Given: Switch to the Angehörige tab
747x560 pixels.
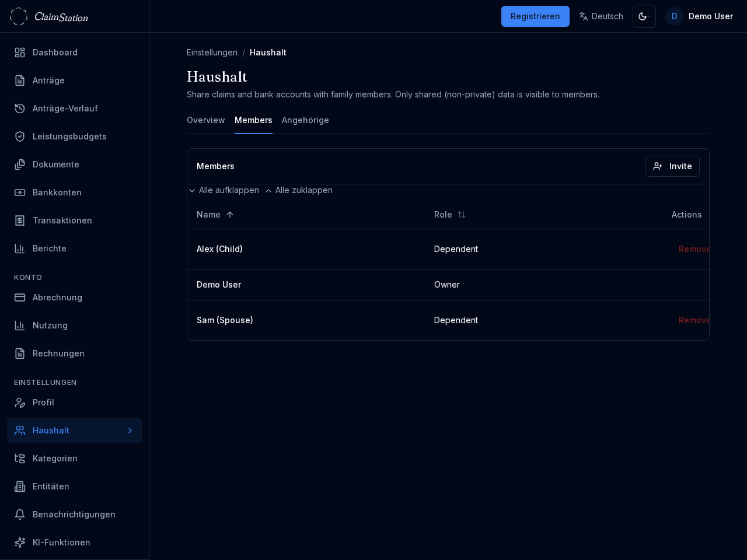Looking at the screenshot, I should pyautogui.click(x=305, y=120).
